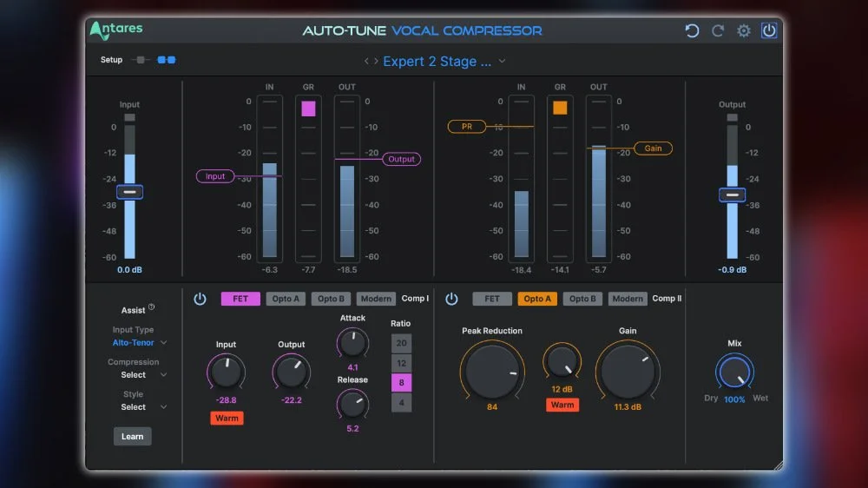Click the Attack knob

coord(352,344)
